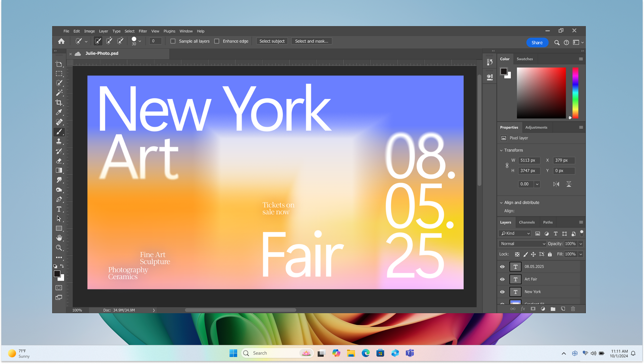Select the Clone Stamp tool
The image size is (644, 364).
(59, 141)
